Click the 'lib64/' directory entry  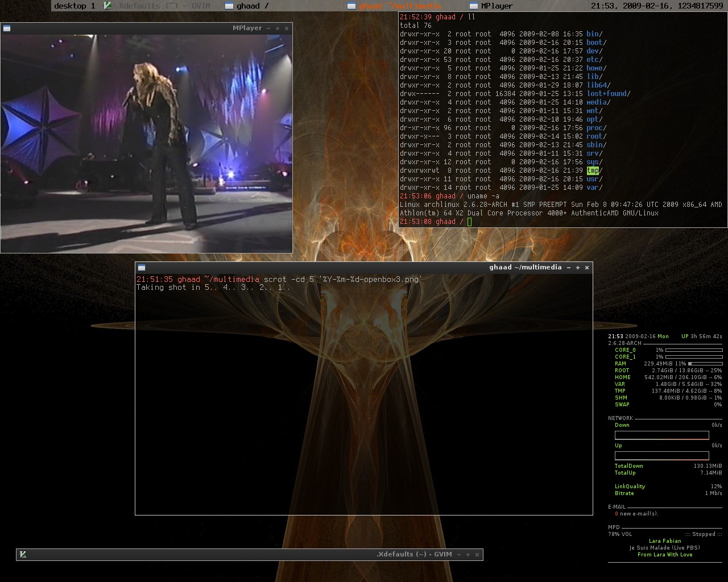click(598, 85)
